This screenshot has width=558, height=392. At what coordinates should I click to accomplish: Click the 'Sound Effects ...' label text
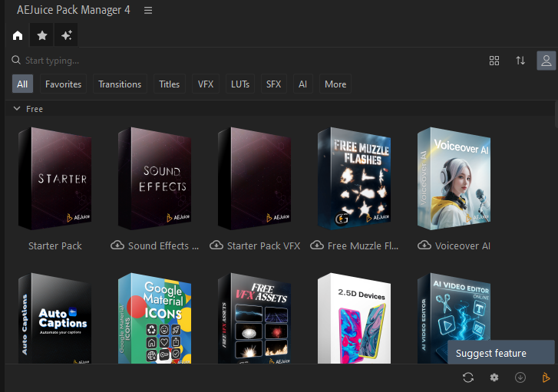163,245
